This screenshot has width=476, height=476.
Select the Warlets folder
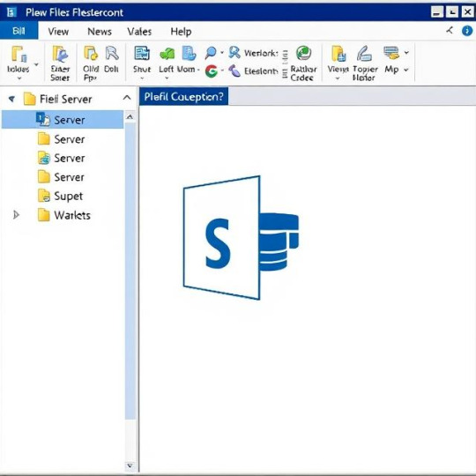pyautogui.click(x=64, y=215)
